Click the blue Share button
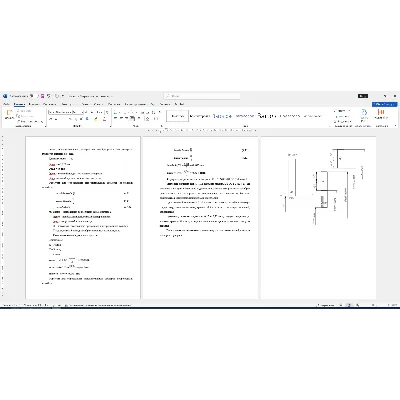Screen dimensions: 400x400 (x=385, y=105)
